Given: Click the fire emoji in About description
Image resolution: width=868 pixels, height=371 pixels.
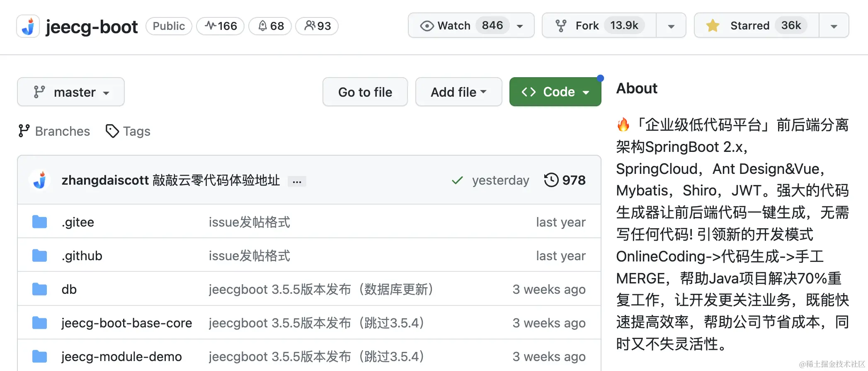Looking at the screenshot, I should [623, 124].
